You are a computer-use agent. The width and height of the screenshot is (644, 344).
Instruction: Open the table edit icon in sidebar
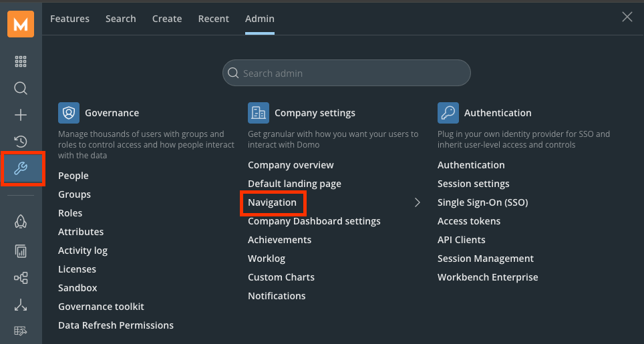pos(21,331)
